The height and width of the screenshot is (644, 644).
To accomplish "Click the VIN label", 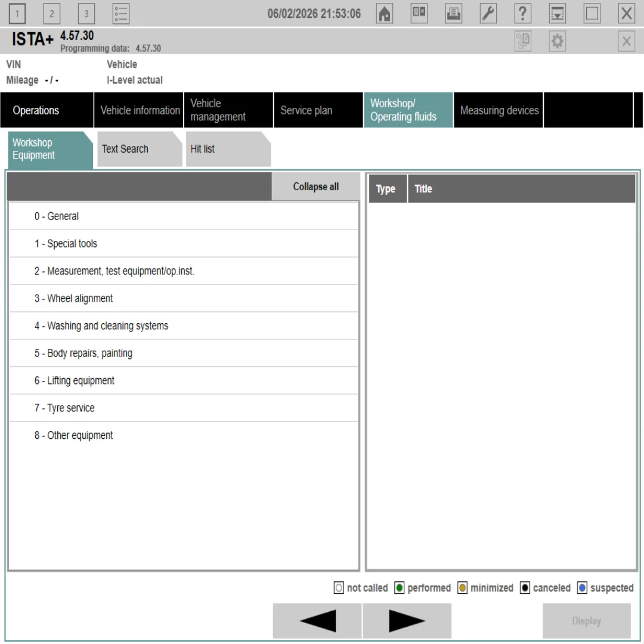I will coord(14,64).
